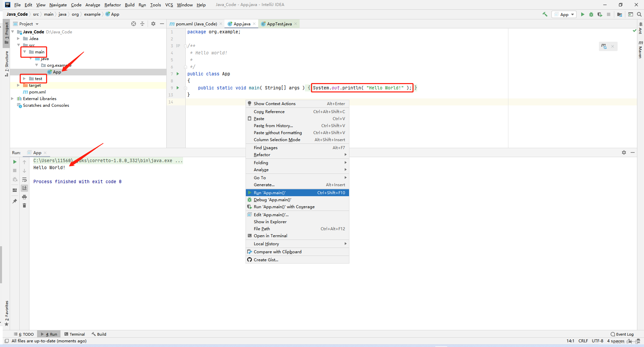This screenshot has height=347, width=644.
Task: Collapse the org.example package
Action: (x=37, y=65)
